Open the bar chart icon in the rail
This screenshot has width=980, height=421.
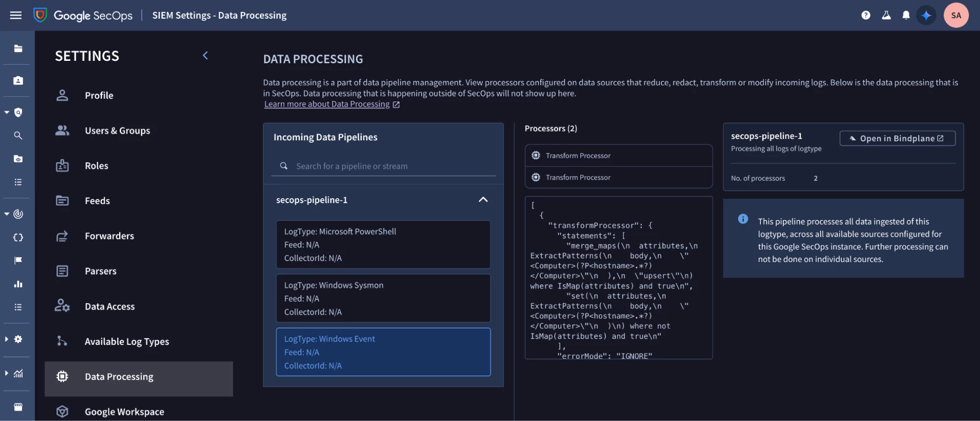coord(18,284)
